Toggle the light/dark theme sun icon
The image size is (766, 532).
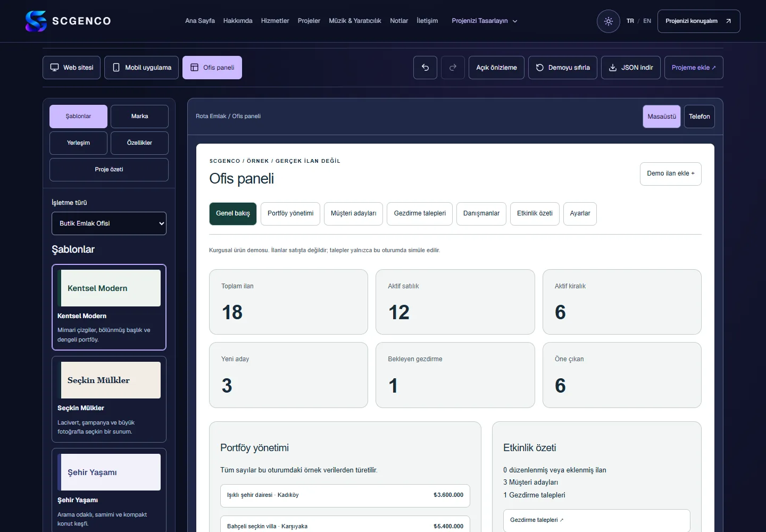609,21
